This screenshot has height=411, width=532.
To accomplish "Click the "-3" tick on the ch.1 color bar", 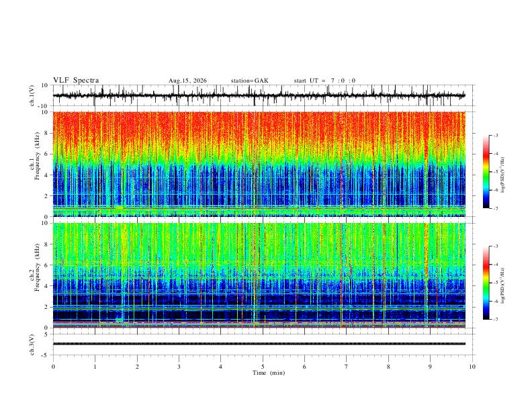I will (495, 135).
